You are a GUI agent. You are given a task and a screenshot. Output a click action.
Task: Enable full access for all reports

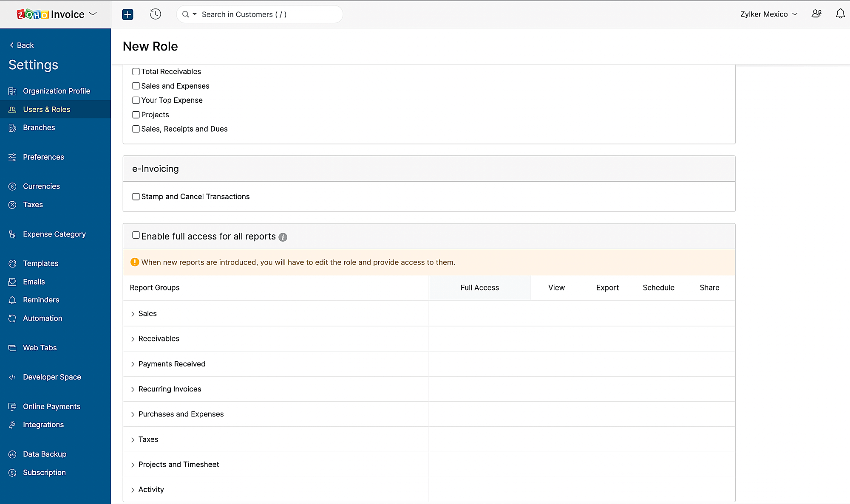(x=136, y=234)
